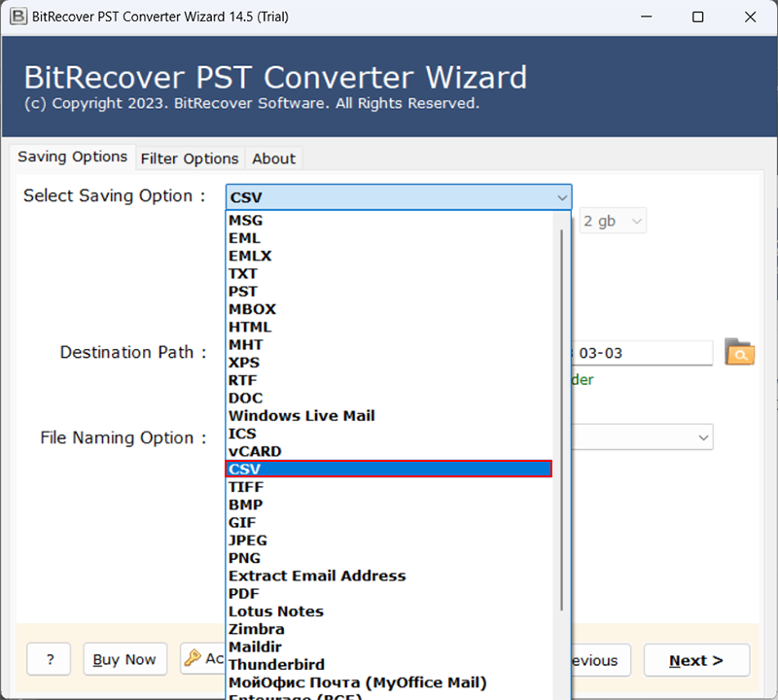Click the key icon on the Activate button
This screenshot has height=700, width=778.
click(x=193, y=659)
